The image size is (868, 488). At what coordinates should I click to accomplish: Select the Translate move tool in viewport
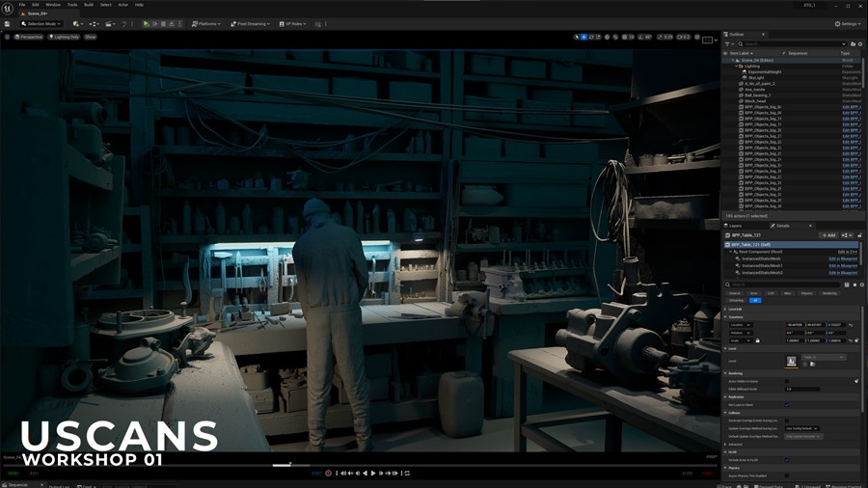[x=584, y=37]
